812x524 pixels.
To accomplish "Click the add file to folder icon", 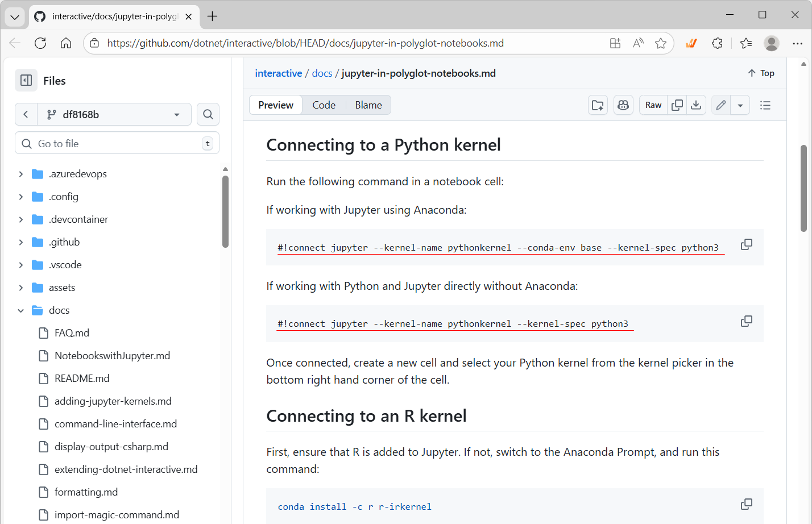I will click(x=598, y=105).
